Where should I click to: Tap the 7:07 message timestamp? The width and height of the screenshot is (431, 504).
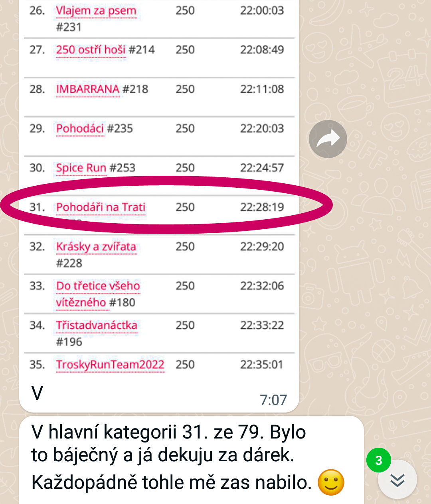[273, 400]
